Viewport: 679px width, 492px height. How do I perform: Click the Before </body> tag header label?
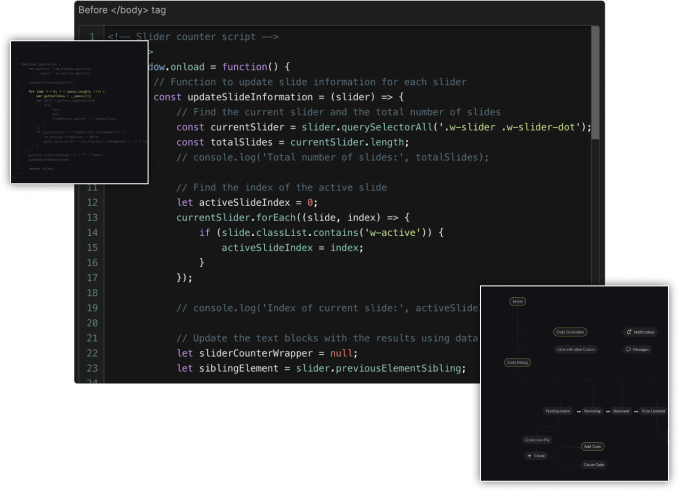tap(122, 10)
